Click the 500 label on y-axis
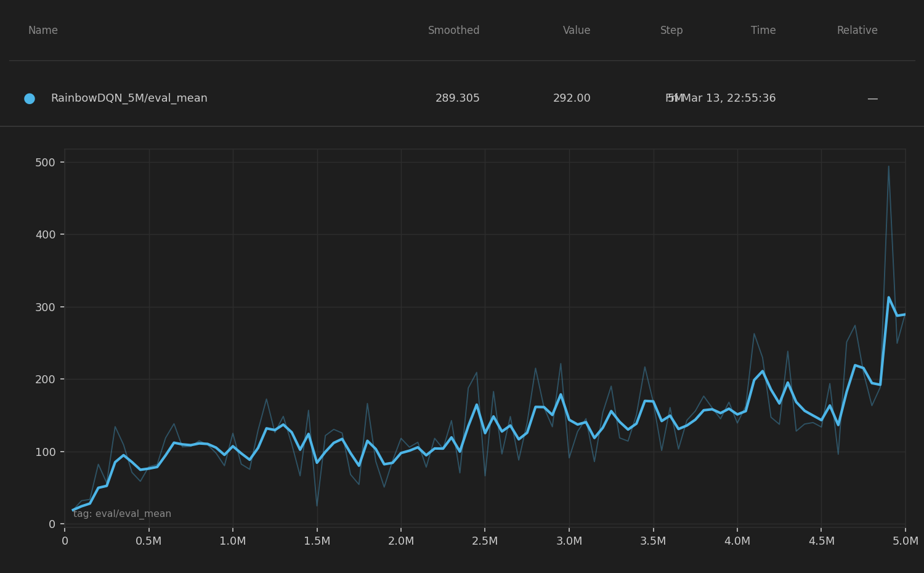 click(x=45, y=163)
